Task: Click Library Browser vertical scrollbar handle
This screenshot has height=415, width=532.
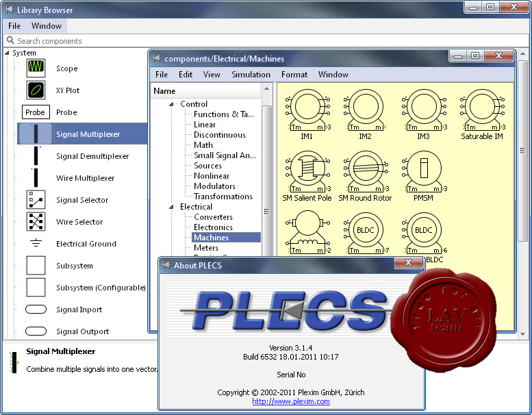Action: [523, 151]
